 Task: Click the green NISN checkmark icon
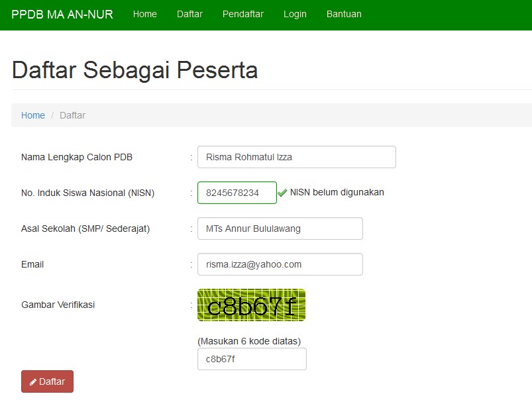tap(282, 193)
